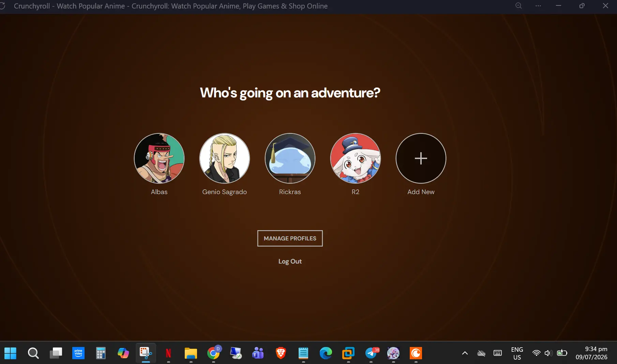
Task: Switch to the Crunchyroll taskbar icon
Action: (416, 353)
